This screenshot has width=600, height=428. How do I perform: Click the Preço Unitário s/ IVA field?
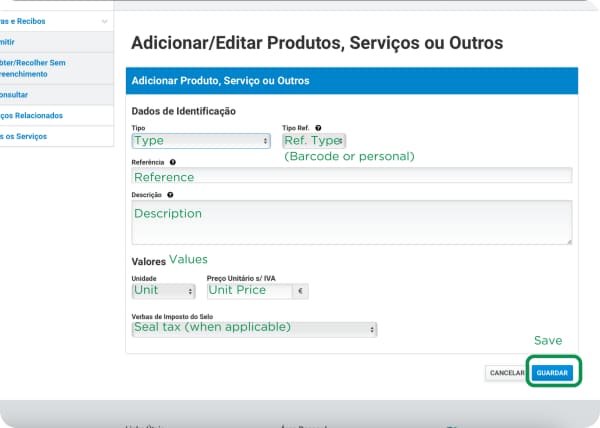(250, 291)
